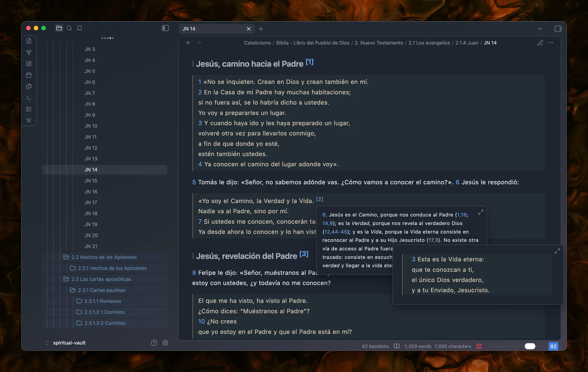This screenshot has width=588, height=372.
Task: Open the tab list dropdown chevron
Action: tap(540, 29)
